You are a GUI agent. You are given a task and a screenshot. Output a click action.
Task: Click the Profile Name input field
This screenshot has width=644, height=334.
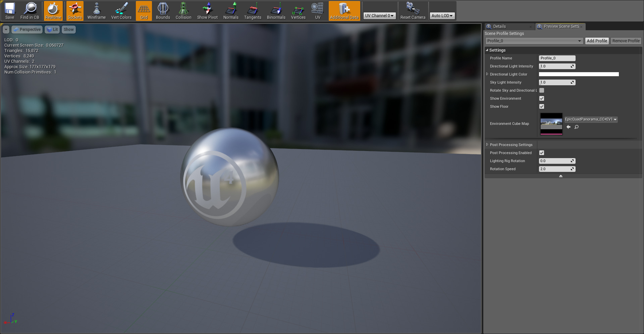pos(557,58)
